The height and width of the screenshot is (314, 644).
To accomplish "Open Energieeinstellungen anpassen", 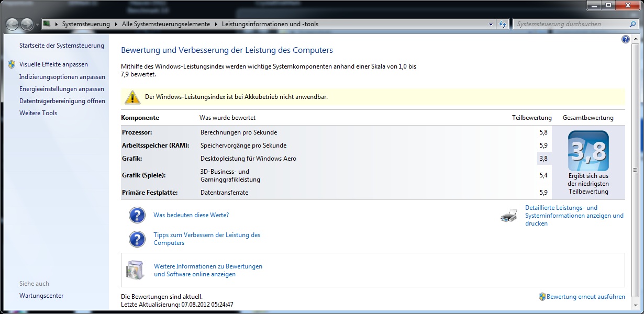I will (x=62, y=89).
